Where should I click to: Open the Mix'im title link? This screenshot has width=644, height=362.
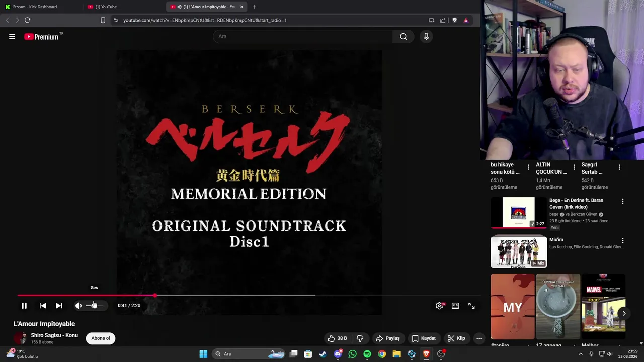pos(556,240)
